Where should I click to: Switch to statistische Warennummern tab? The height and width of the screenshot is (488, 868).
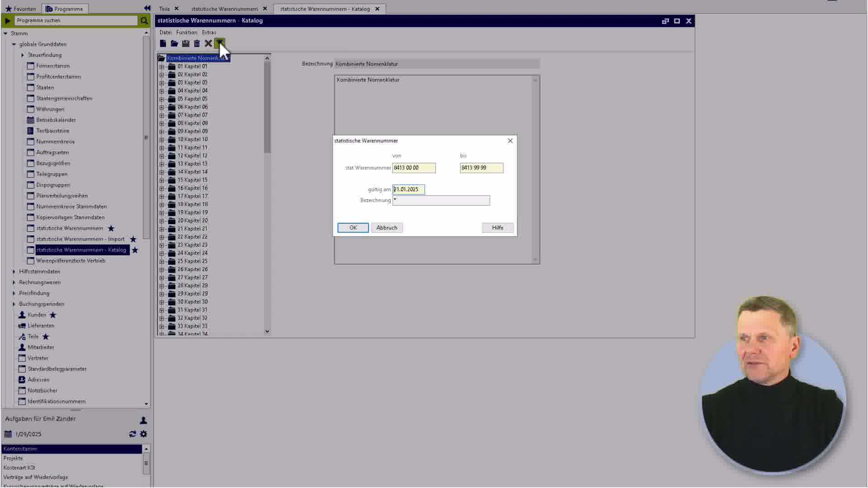224,9
